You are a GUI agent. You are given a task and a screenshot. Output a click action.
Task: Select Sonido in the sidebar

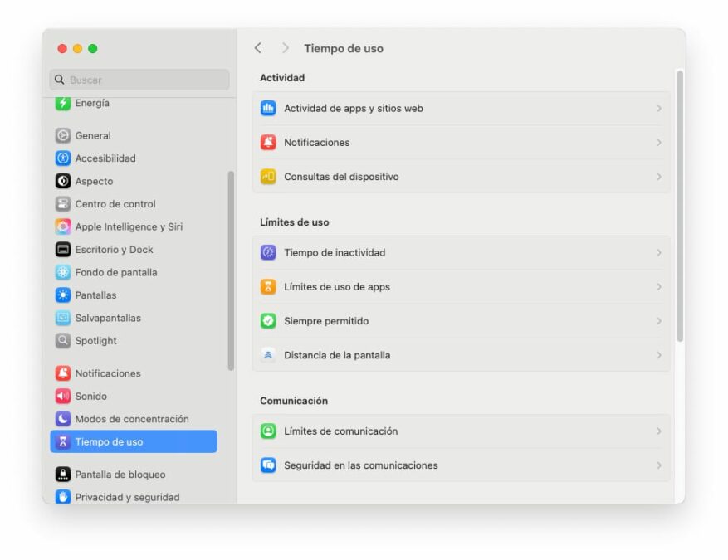pos(134,396)
